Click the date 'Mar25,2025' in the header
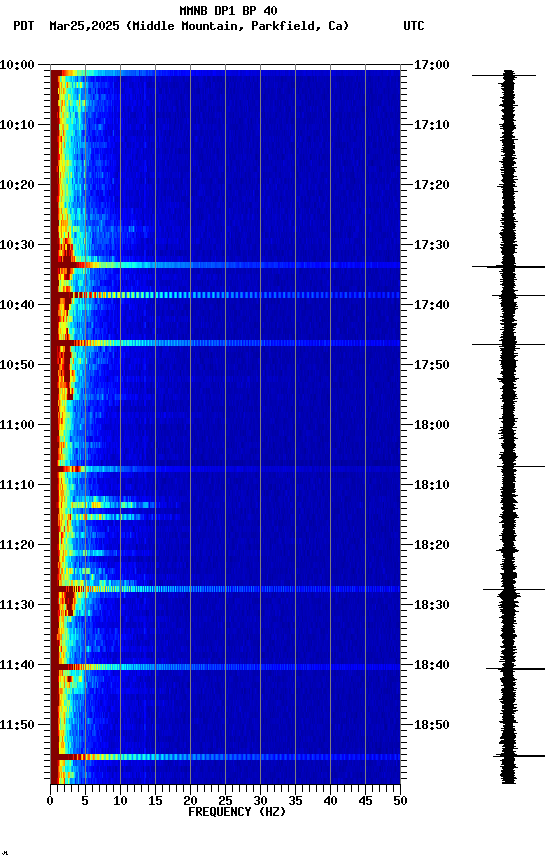 [84, 26]
